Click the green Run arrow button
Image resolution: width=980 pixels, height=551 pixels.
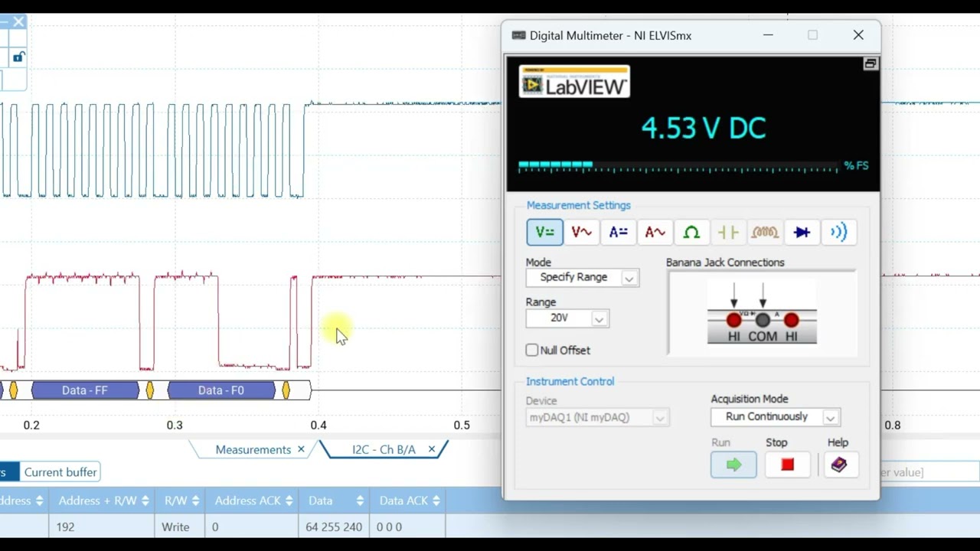point(733,465)
